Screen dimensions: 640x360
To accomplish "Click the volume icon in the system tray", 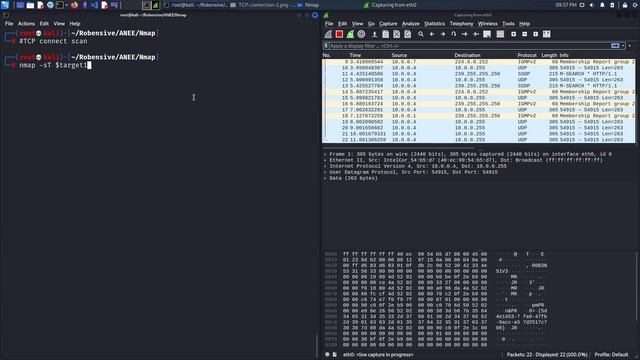I will (x=592, y=5).
